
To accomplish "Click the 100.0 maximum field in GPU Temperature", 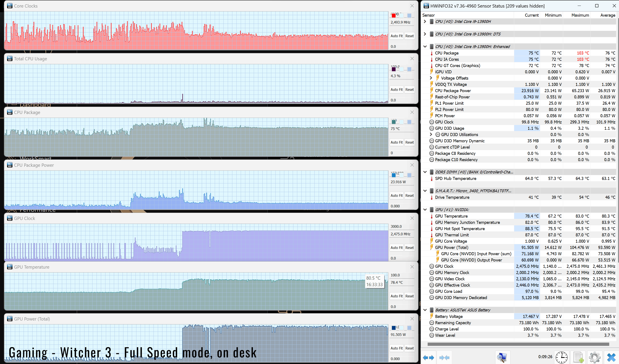I will [402, 275].
